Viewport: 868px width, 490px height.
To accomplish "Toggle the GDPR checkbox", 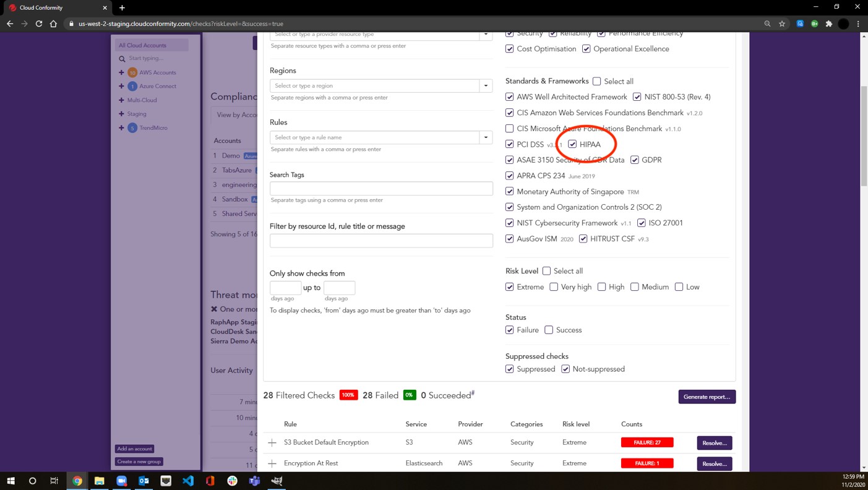I will pyautogui.click(x=635, y=160).
